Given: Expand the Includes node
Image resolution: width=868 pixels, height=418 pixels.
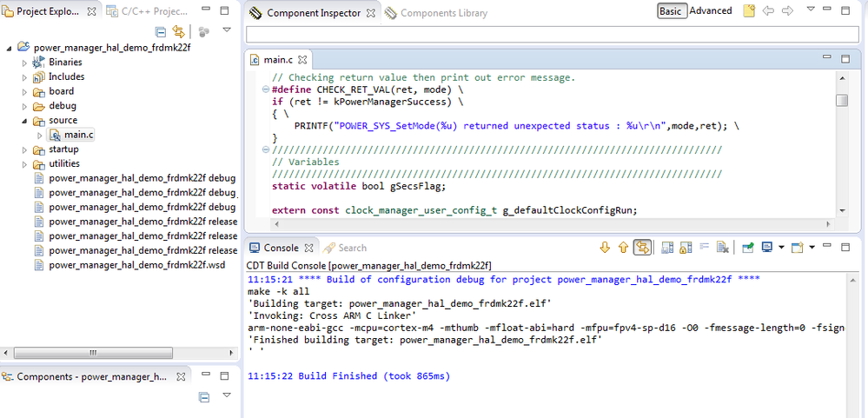Looking at the screenshot, I should click(24, 77).
